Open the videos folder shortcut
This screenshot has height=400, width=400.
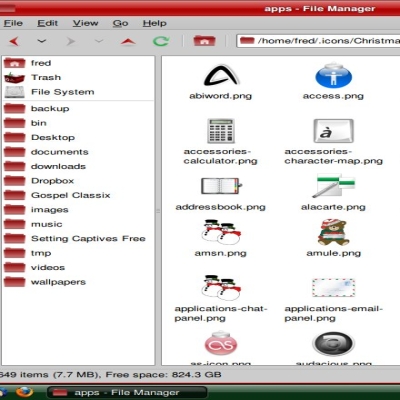78,267
